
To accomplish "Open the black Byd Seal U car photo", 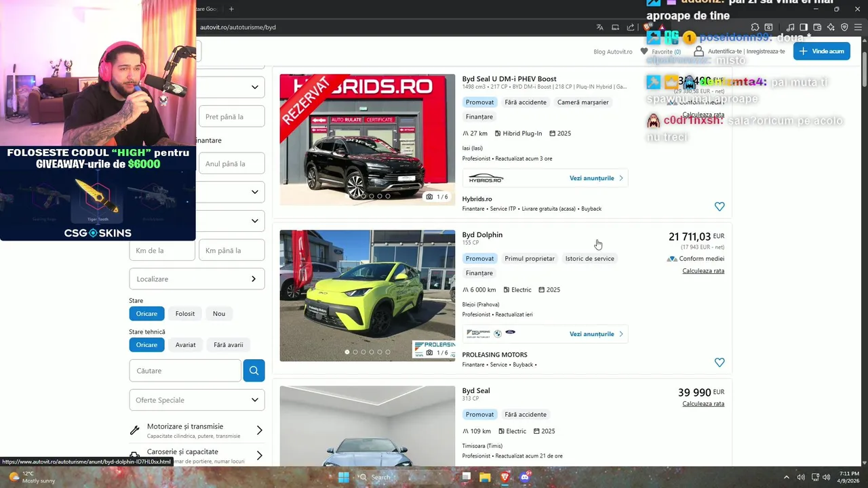I will tap(368, 140).
